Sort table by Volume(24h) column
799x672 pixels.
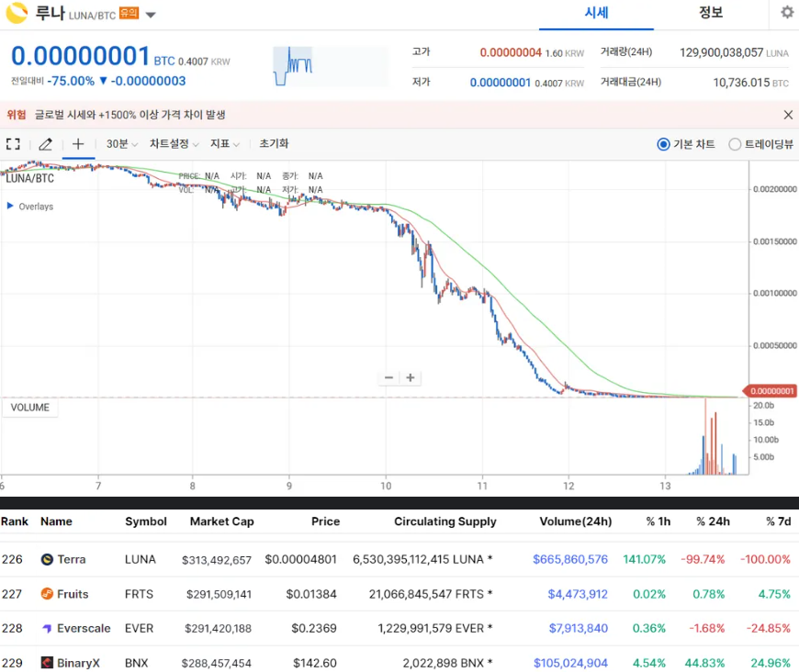pos(575,521)
